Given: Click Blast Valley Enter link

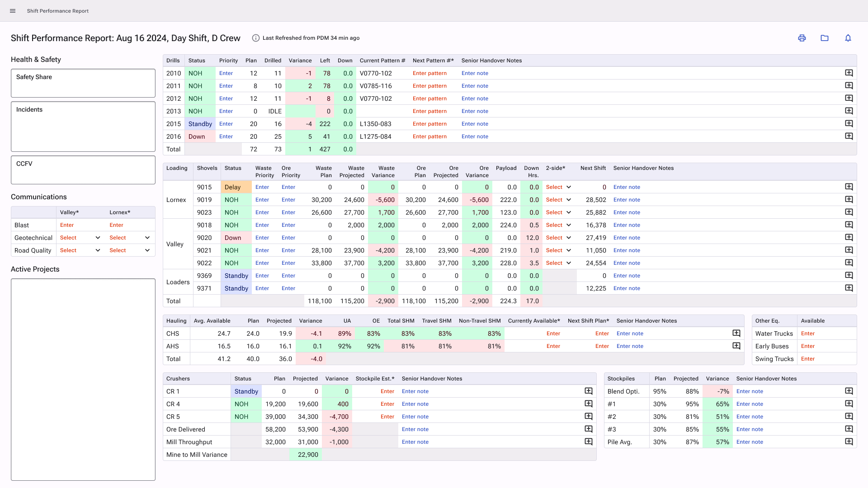Looking at the screenshot, I should tap(67, 225).
